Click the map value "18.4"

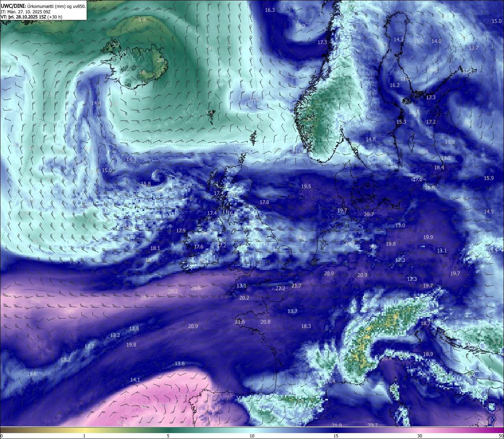tap(439, 167)
